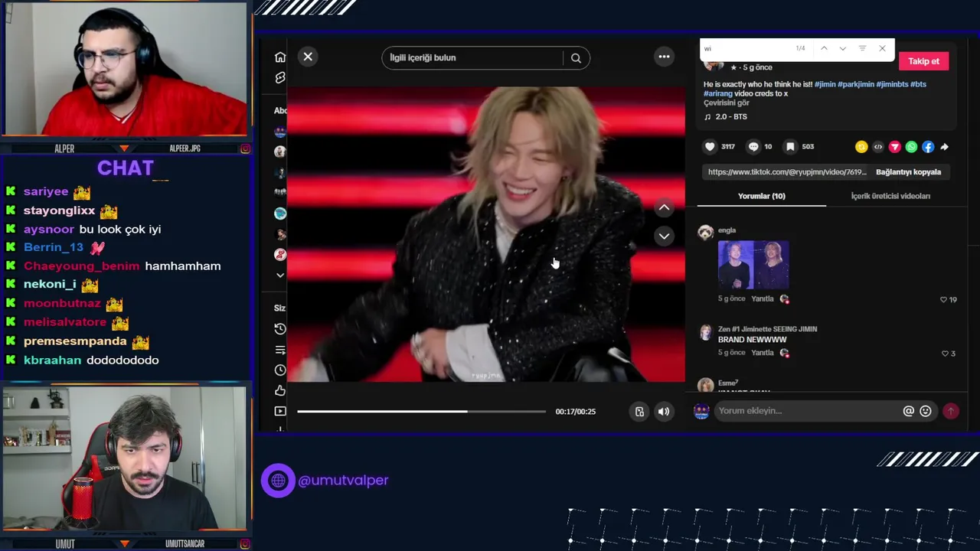Close the TikTok video viewer
The image size is (980, 551).
(308, 57)
